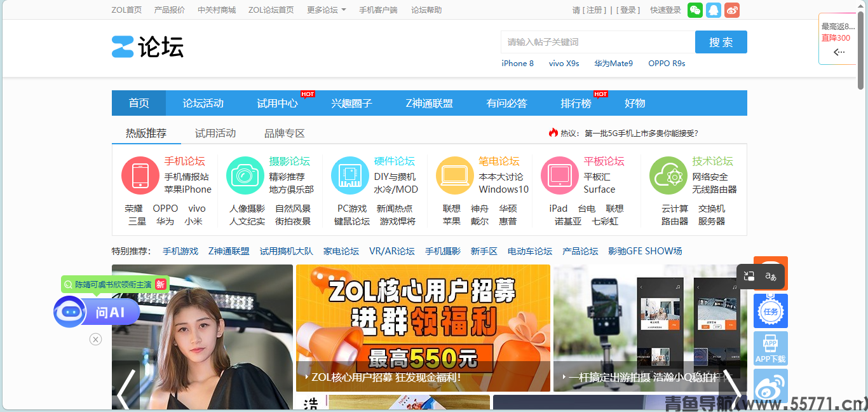Screen dimensions: 868x412
Task: Switch to the 试用活动 tab
Action: click(x=215, y=133)
